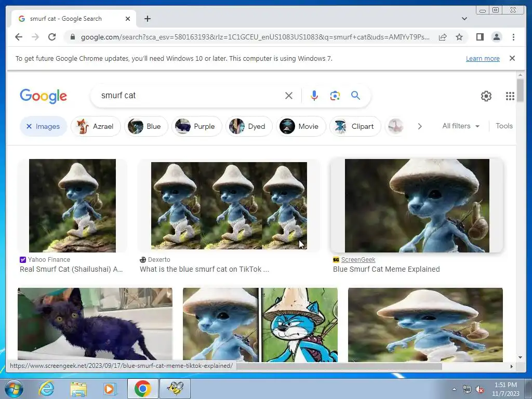Share this page from the address bar
This screenshot has height=399, width=532.
[x=443, y=37]
